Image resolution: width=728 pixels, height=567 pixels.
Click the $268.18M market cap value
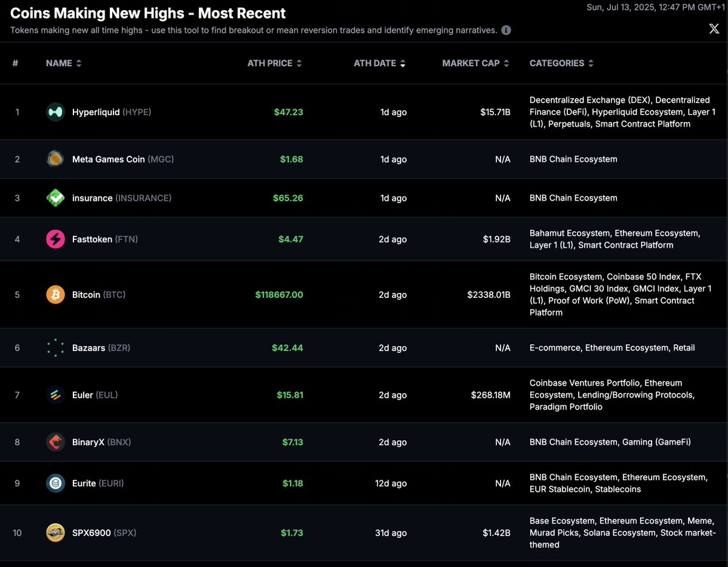coord(491,395)
